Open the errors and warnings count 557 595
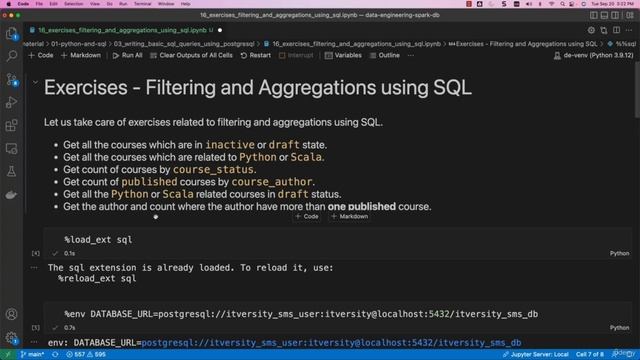Image resolution: width=640 pixels, height=360 pixels. 86,354
